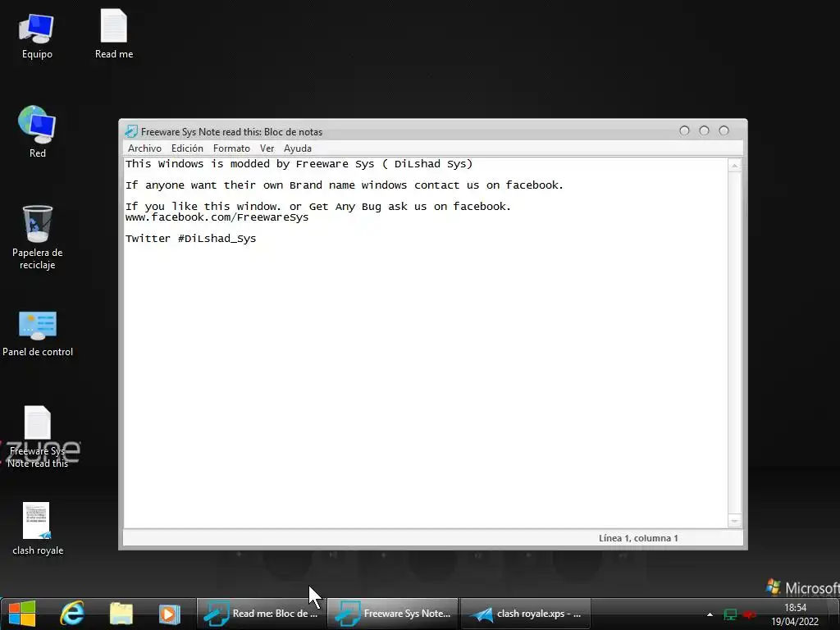Image resolution: width=840 pixels, height=630 pixels.
Task: Open Papelera de reciclaje icon
Action: [37, 237]
